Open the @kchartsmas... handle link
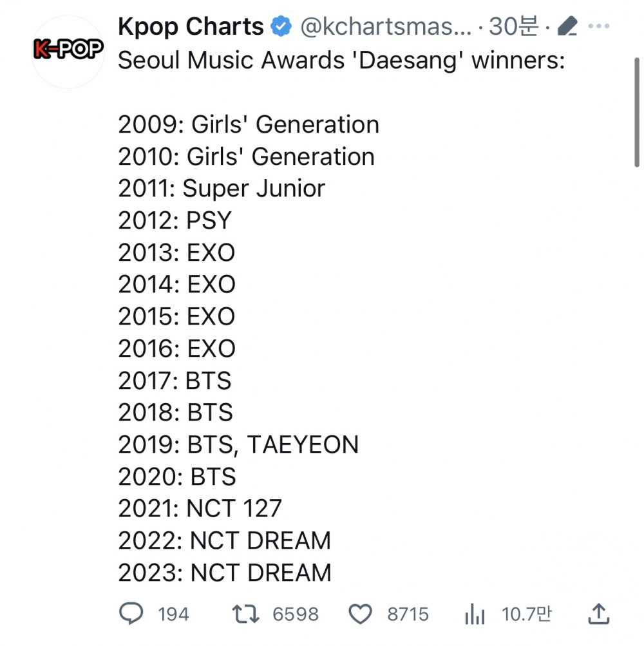Screen dimensions: 644x646 pyautogui.click(x=386, y=27)
